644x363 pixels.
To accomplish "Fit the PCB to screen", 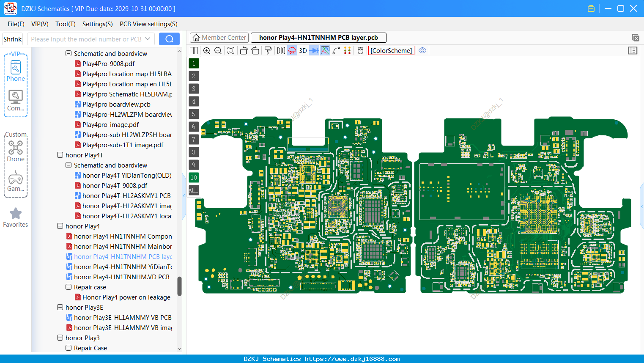I will (x=231, y=50).
